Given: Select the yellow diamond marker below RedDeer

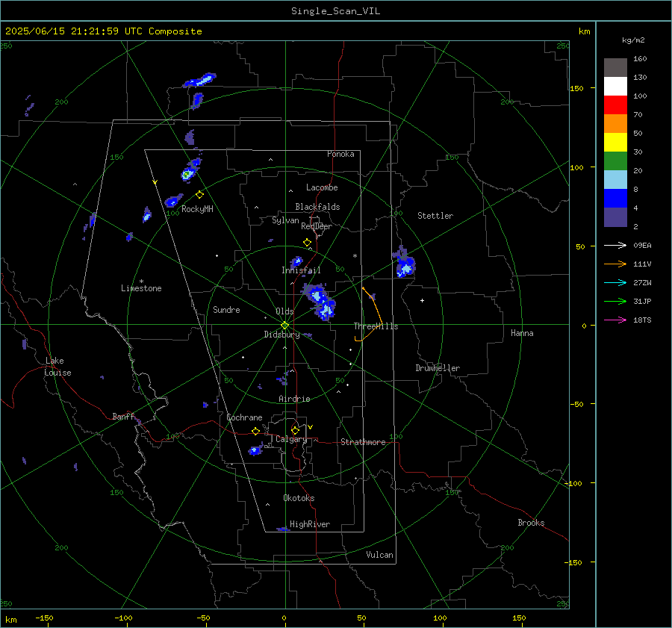Looking at the screenshot, I should coord(307,243).
